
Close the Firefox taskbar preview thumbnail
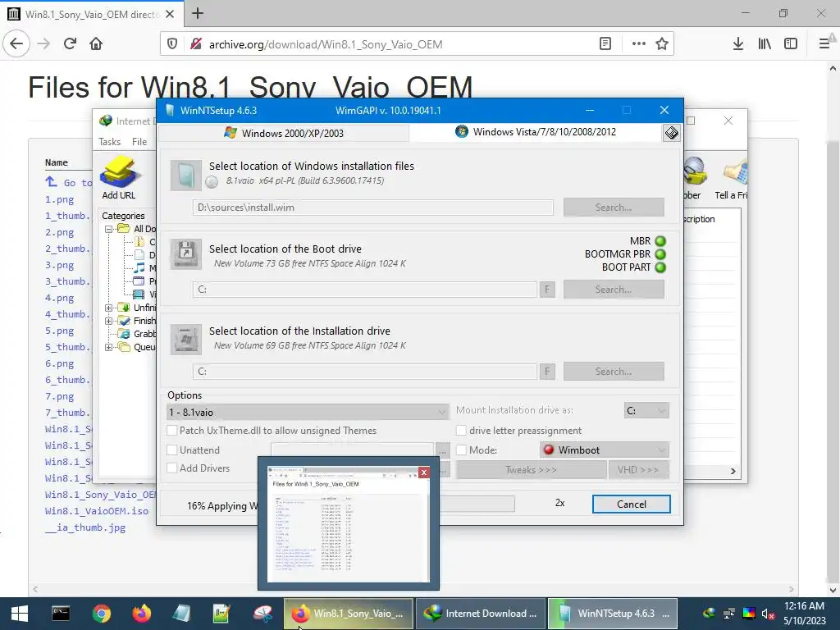click(x=424, y=472)
